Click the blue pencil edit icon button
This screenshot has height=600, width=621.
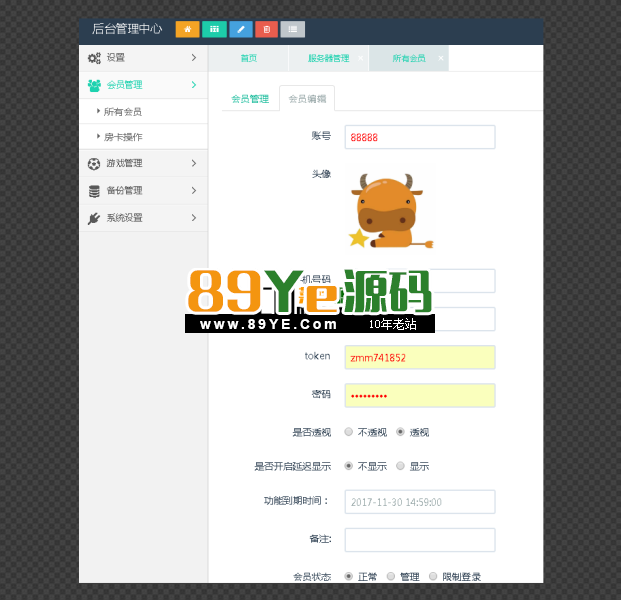point(241,29)
